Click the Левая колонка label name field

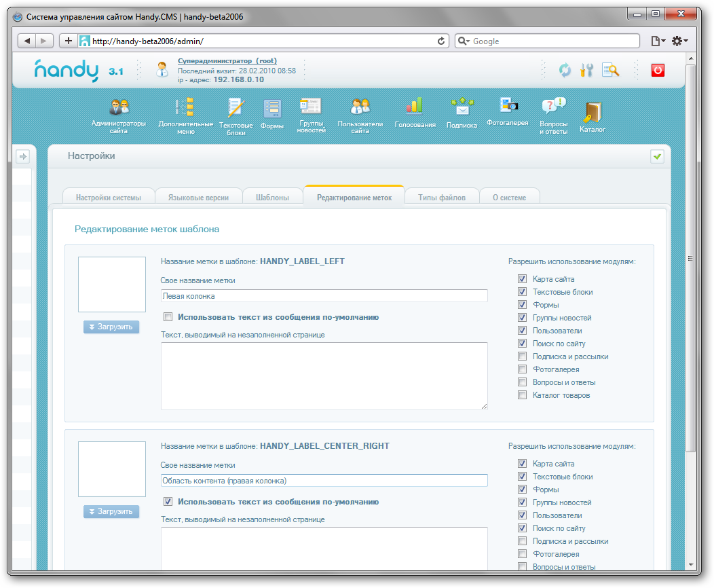(x=324, y=296)
